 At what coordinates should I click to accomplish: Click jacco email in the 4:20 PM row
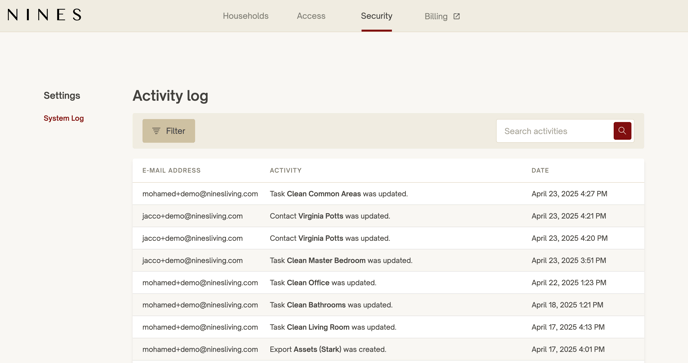coord(192,238)
